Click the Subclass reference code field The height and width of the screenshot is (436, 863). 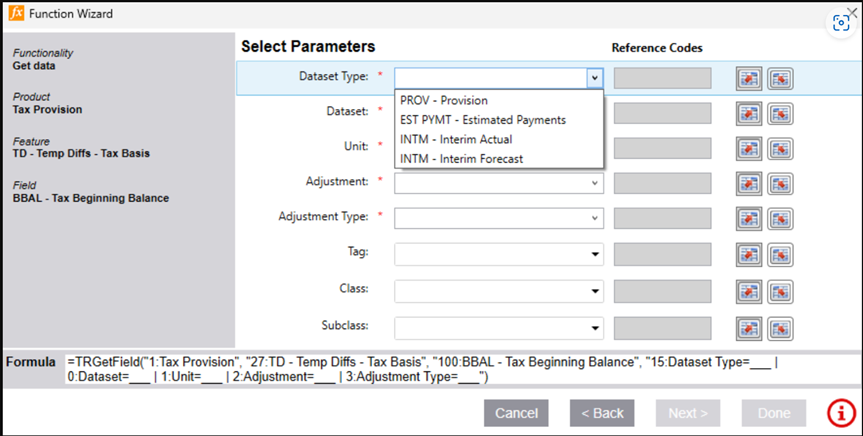point(662,327)
